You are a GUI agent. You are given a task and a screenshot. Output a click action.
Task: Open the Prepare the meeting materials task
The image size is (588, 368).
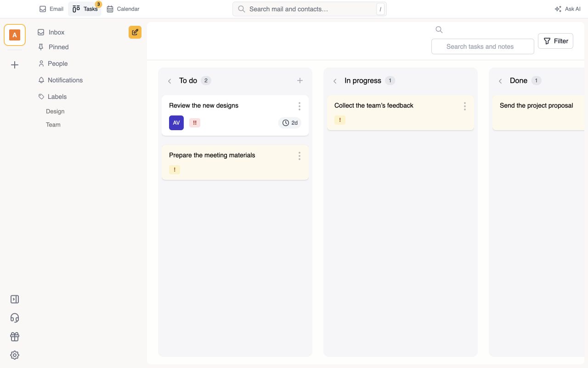click(235, 162)
